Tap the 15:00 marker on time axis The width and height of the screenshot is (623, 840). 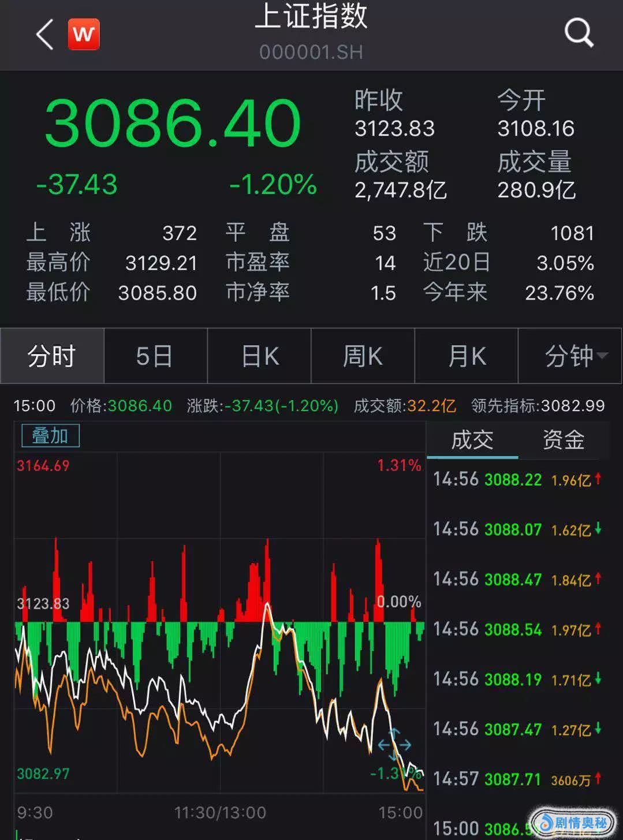click(400, 813)
